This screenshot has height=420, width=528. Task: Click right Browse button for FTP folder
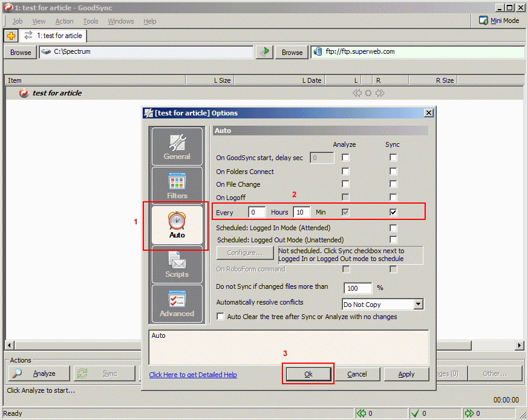(292, 53)
